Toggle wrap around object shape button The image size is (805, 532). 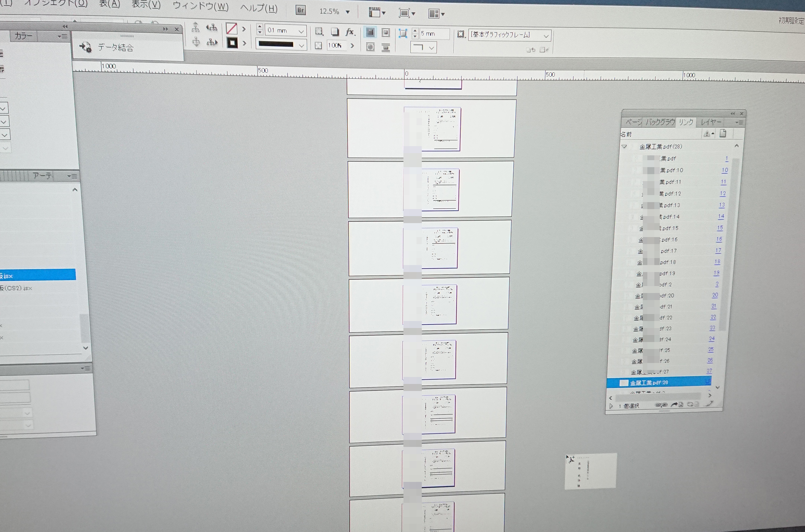tap(370, 47)
